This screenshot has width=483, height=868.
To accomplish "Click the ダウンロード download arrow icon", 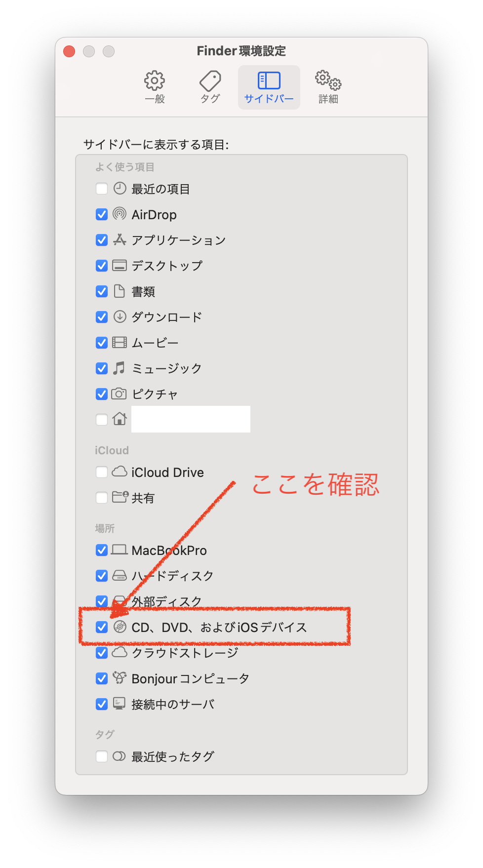I will [x=120, y=316].
